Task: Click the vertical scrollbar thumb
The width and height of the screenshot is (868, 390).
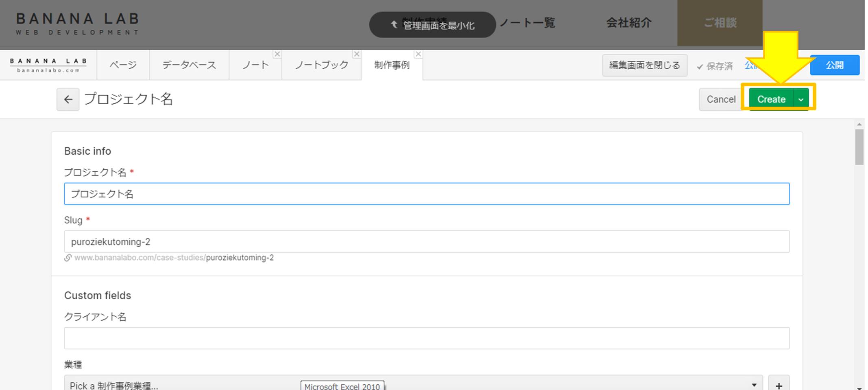Action: tap(859, 147)
